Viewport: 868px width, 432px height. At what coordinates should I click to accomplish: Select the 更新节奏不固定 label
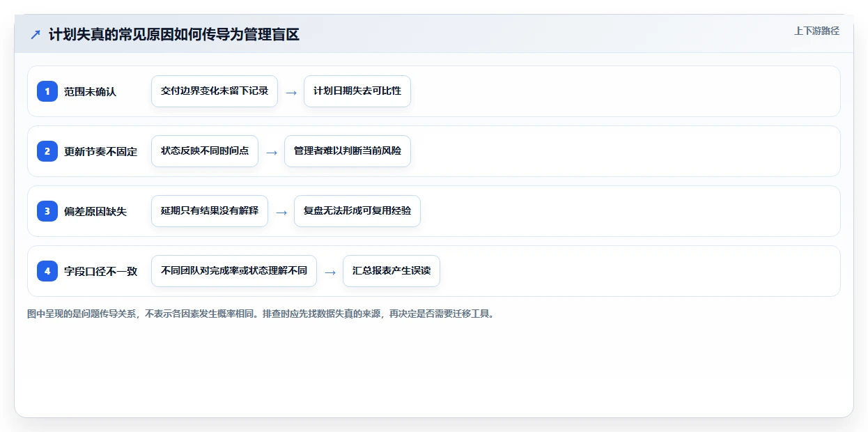pyautogui.click(x=100, y=151)
